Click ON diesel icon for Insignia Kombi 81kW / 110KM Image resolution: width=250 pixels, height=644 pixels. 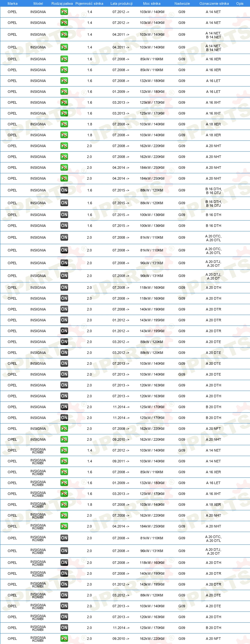coord(64,538)
